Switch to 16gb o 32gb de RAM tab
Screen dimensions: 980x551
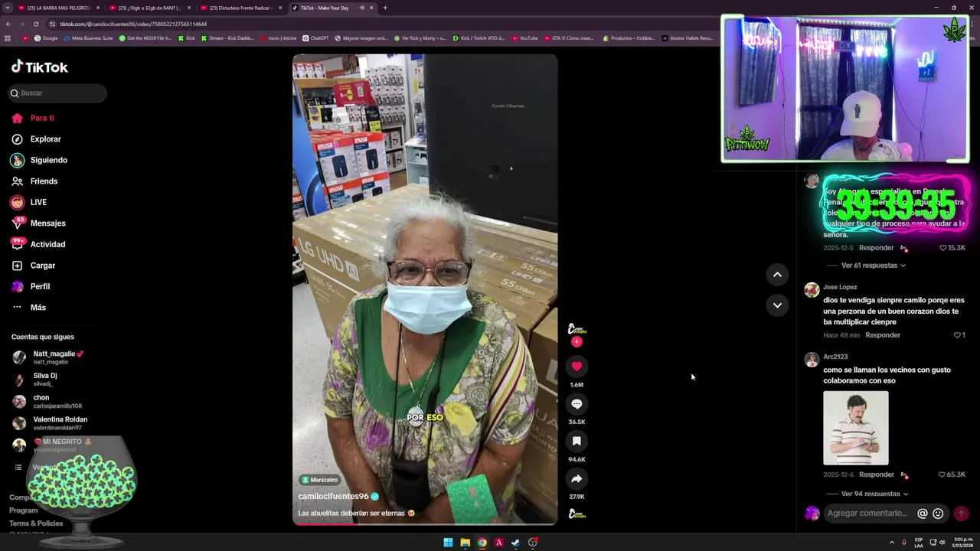pos(149,8)
